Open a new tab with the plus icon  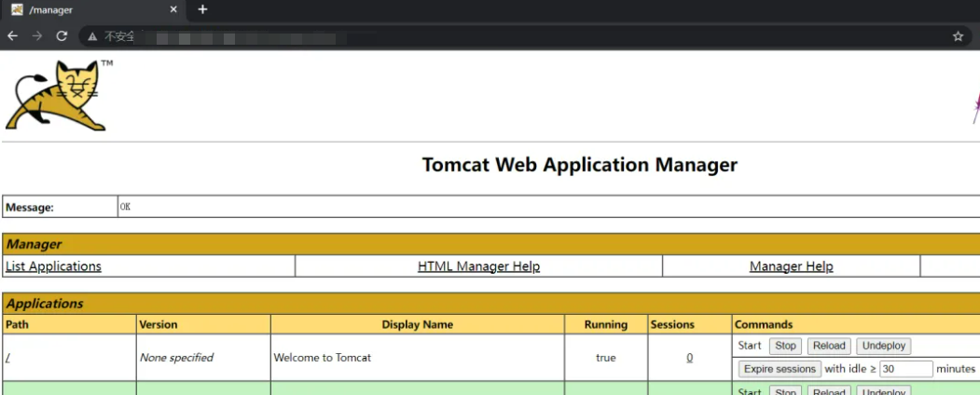(x=202, y=9)
